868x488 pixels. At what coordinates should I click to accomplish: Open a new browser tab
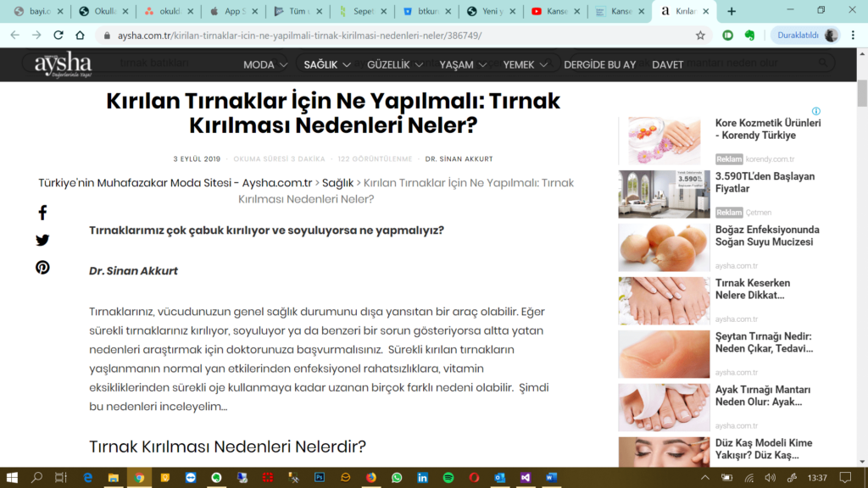point(732,11)
